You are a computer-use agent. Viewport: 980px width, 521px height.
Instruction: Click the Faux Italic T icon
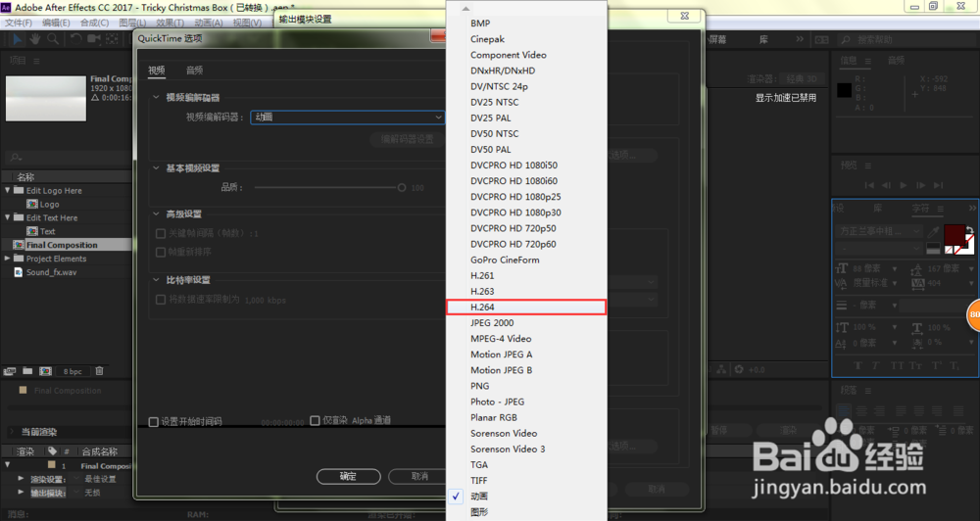click(876, 365)
